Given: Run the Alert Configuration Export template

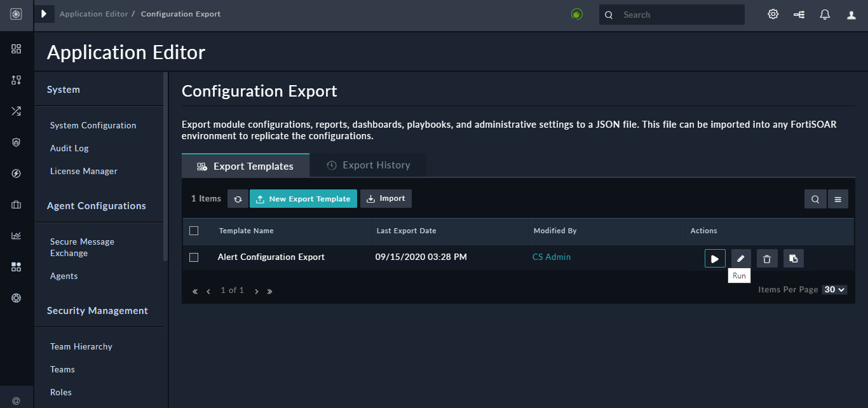Looking at the screenshot, I should click(x=715, y=258).
